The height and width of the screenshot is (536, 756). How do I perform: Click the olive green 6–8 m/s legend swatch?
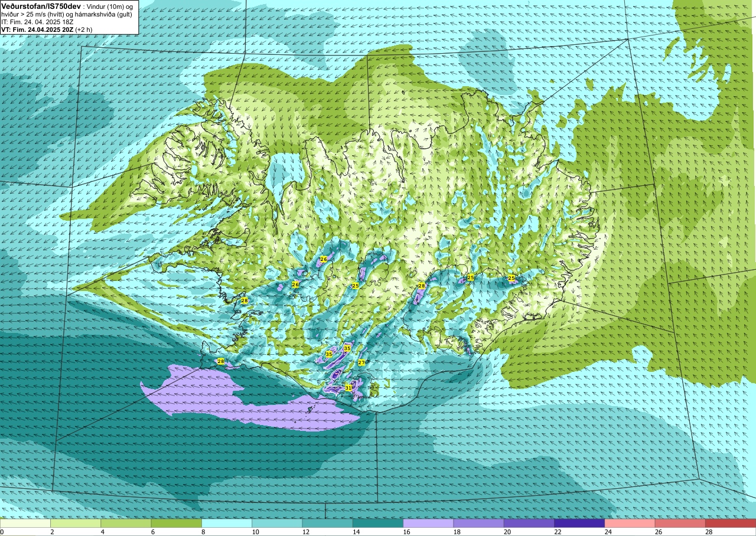point(176,523)
